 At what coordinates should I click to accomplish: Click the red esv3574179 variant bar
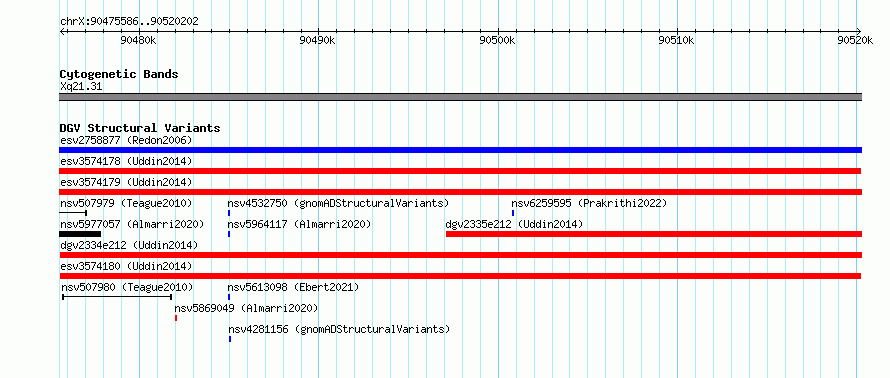pyautogui.click(x=460, y=192)
